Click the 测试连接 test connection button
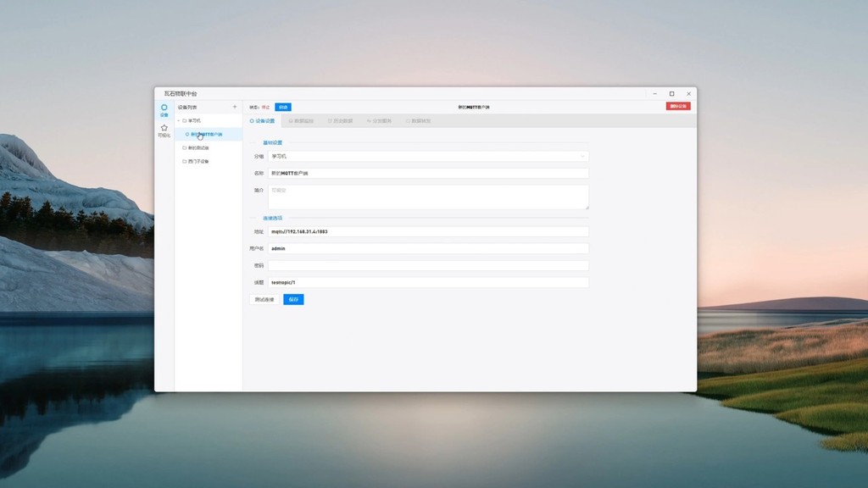 pyautogui.click(x=264, y=300)
